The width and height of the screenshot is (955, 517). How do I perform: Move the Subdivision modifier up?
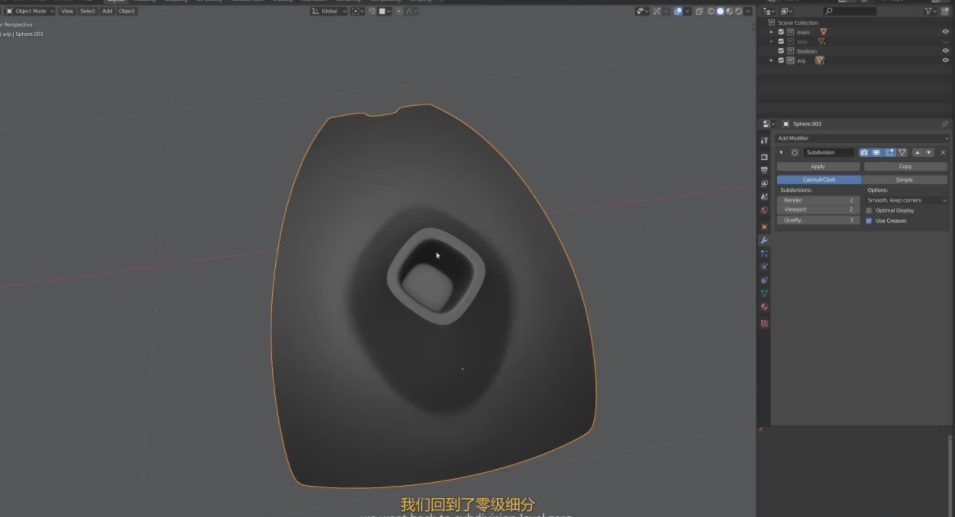coord(917,152)
